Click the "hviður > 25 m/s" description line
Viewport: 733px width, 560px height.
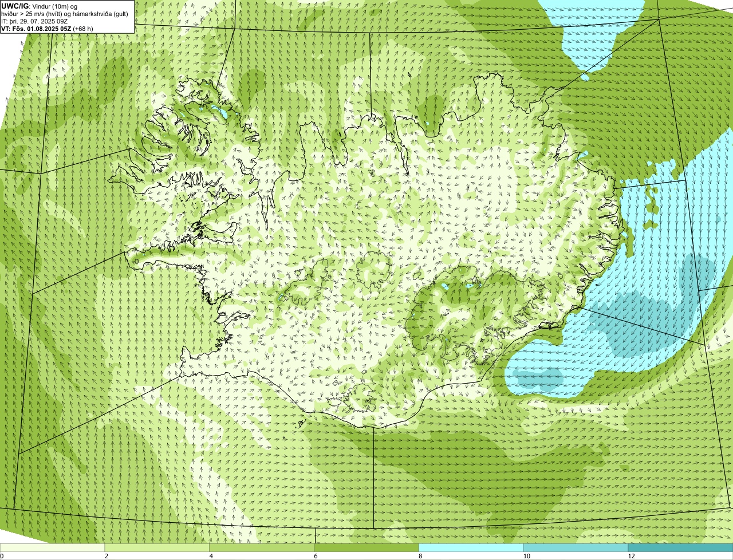65,14
